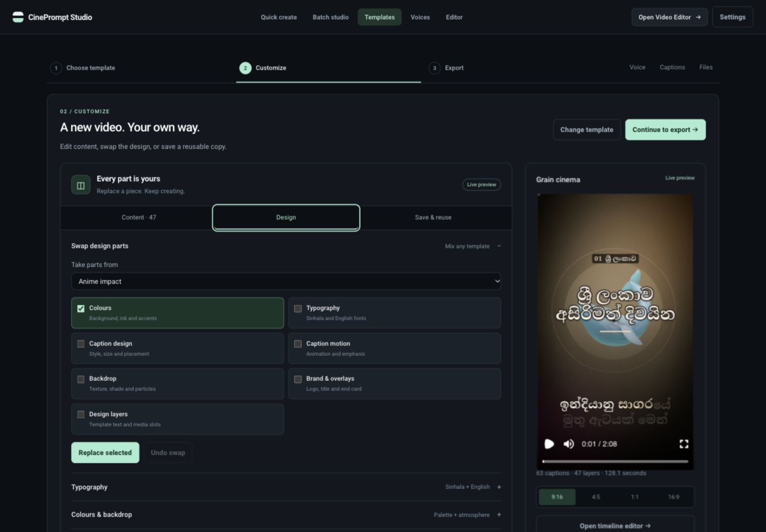Open Batch studio from the navigation
Viewport: 766px width, 532px height.
[331, 17]
